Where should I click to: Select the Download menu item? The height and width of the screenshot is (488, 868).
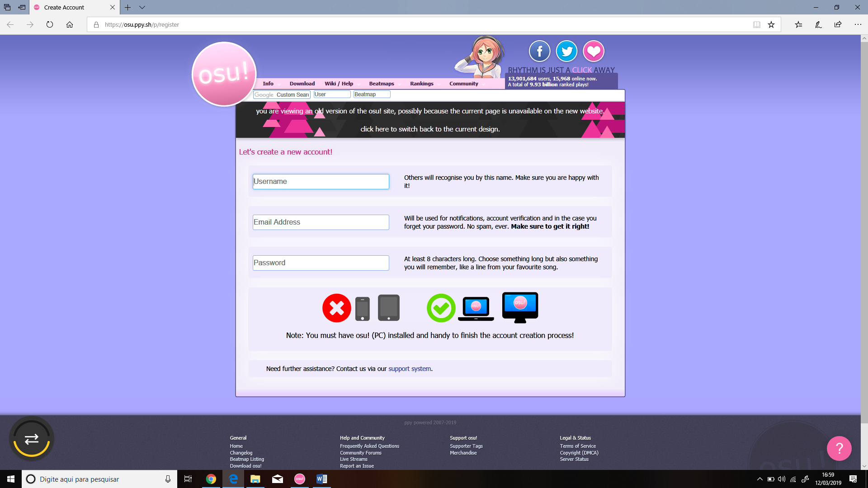click(x=302, y=83)
